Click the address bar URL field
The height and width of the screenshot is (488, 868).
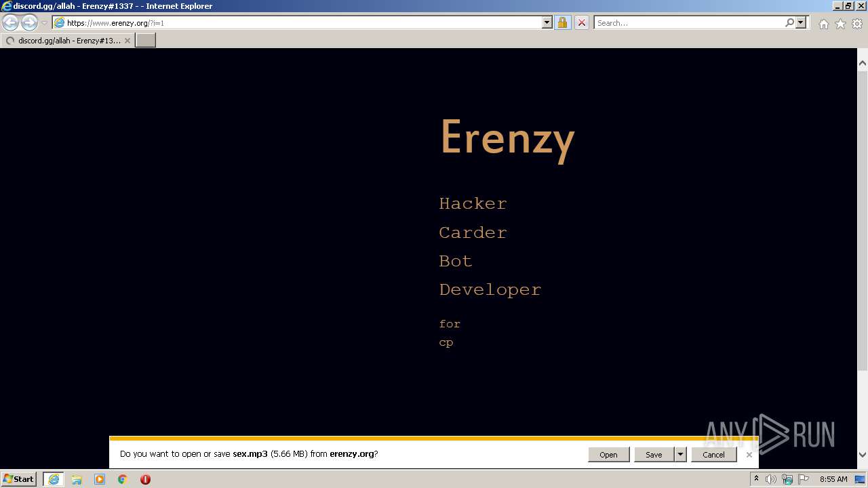click(297, 22)
